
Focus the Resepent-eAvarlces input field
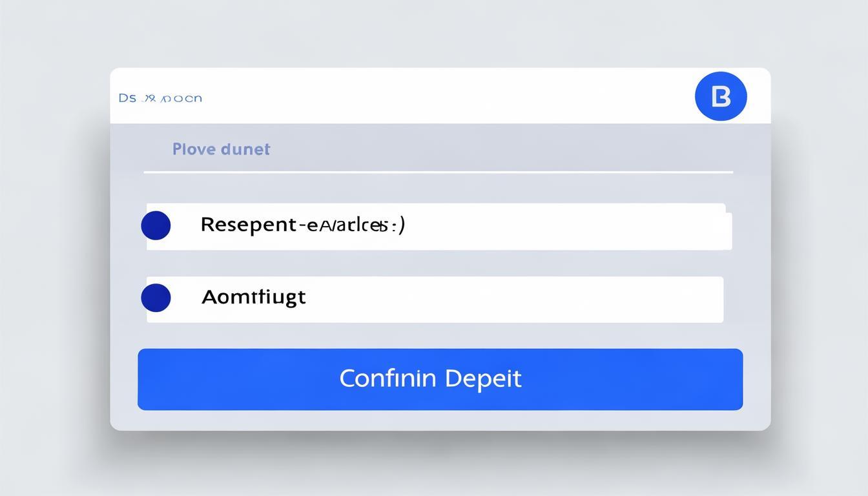(x=439, y=227)
